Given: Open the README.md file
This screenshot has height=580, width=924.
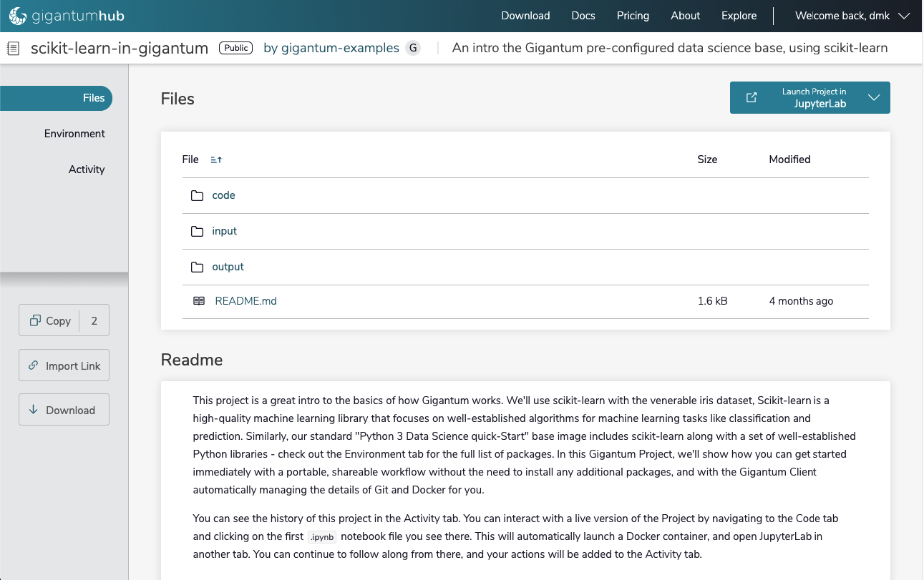Looking at the screenshot, I should click(x=245, y=301).
